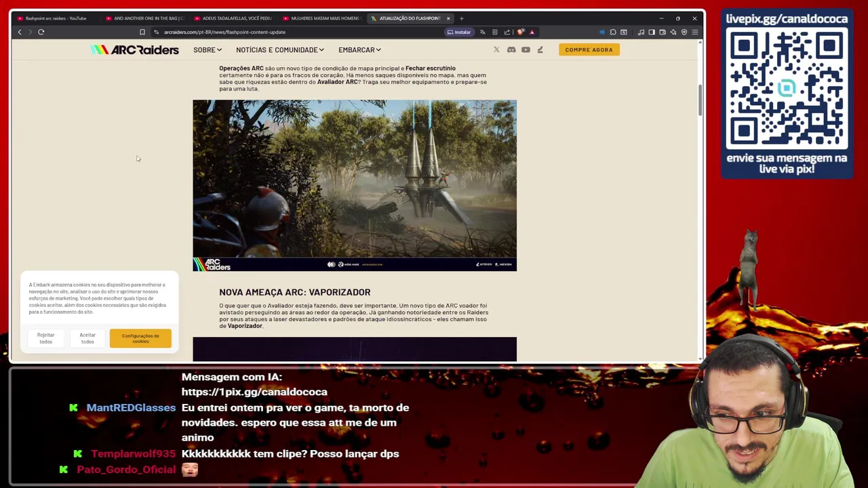Image resolution: width=868 pixels, height=488 pixels.
Task: Click chat username Pato_Gordo_Oficial
Action: click(x=126, y=469)
